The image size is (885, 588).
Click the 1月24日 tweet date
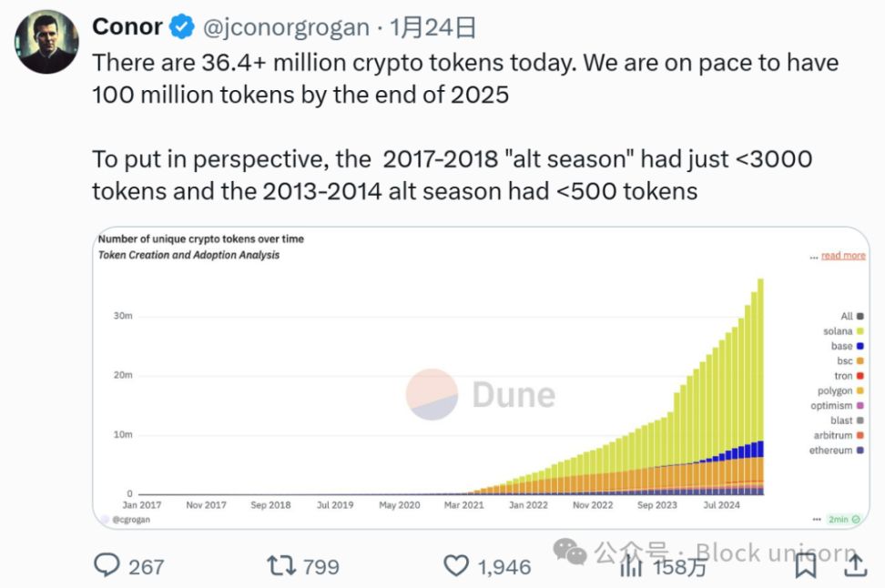pos(433,28)
